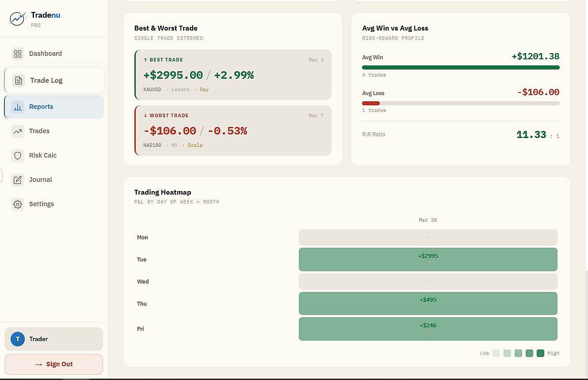Click the Tradenu logo icon

pos(18,19)
